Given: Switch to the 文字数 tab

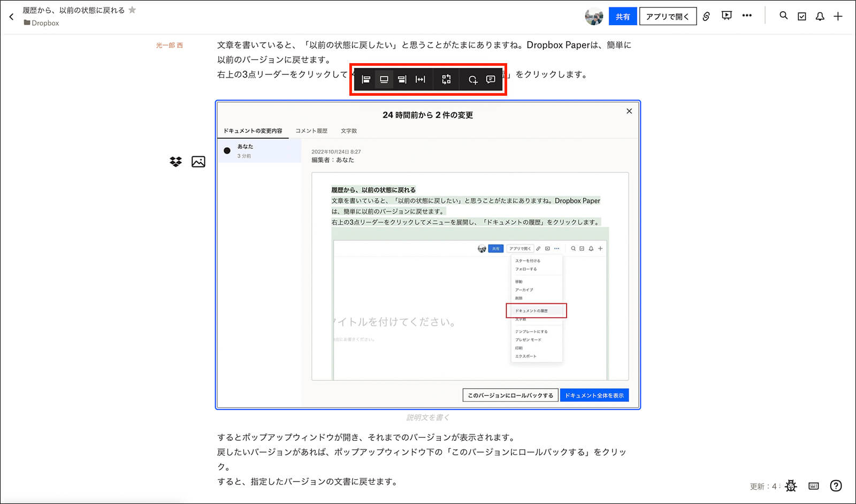Looking at the screenshot, I should point(349,131).
